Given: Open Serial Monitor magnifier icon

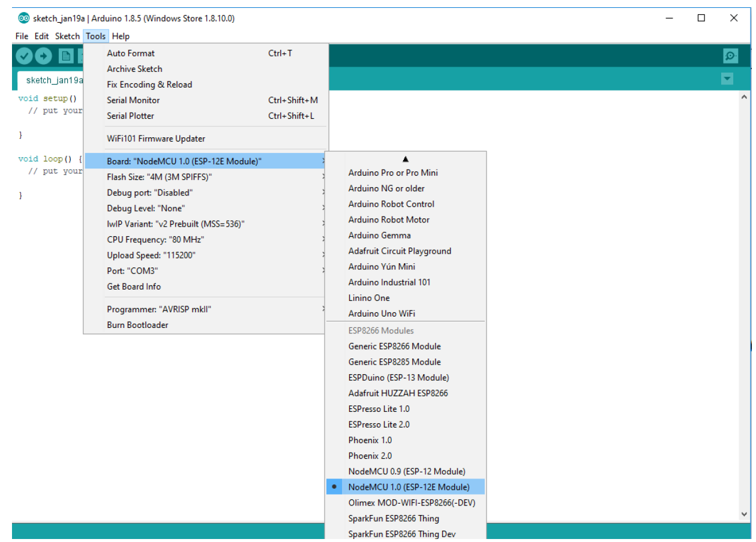Looking at the screenshot, I should 730,56.
